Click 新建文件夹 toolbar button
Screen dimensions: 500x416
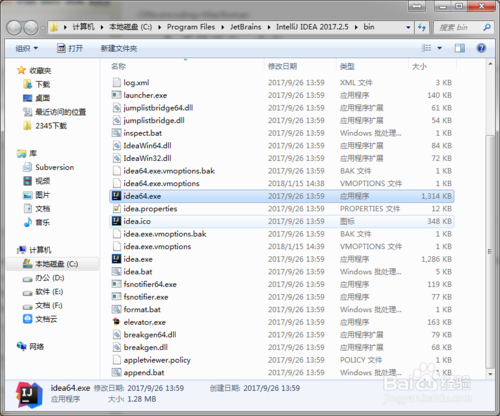coord(119,49)
